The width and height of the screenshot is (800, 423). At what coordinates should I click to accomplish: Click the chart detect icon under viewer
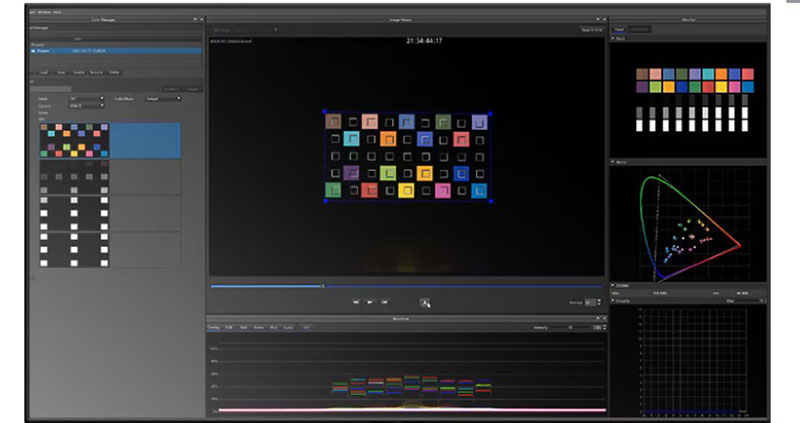point(424,303)
